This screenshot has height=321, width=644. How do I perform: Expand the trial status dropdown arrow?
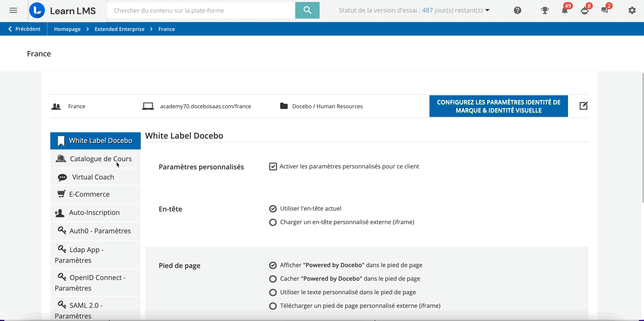487,10
